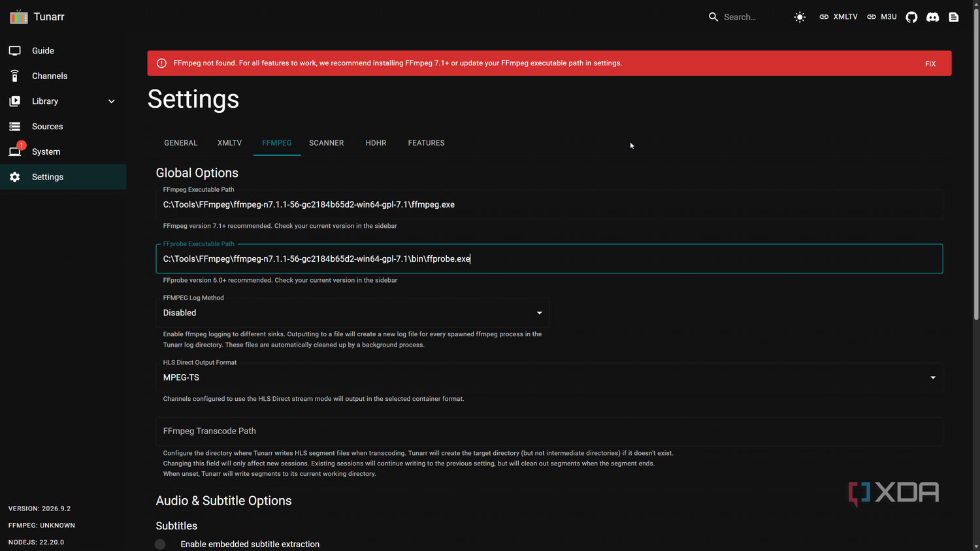Go to the HDHR tab
980x551 pixels.
376,143
